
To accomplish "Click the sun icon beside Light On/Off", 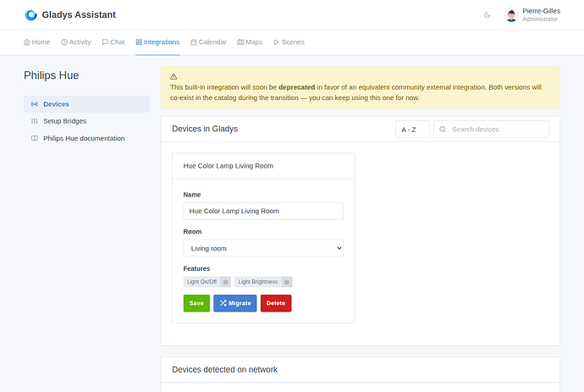I will pos(225,282).
